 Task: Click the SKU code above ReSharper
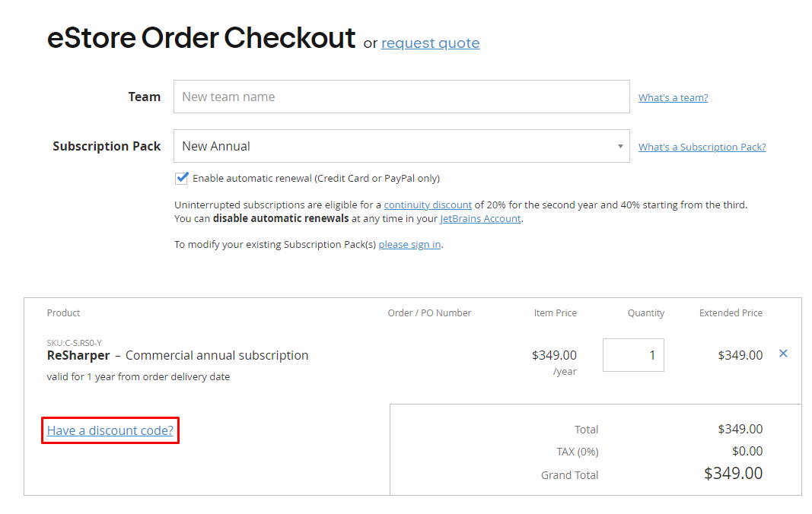pos(74,343)
